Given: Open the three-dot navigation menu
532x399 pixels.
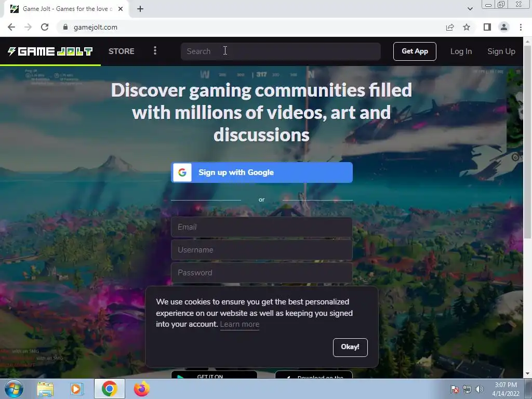Looking at the screenshot, I should tap(155, 51).
